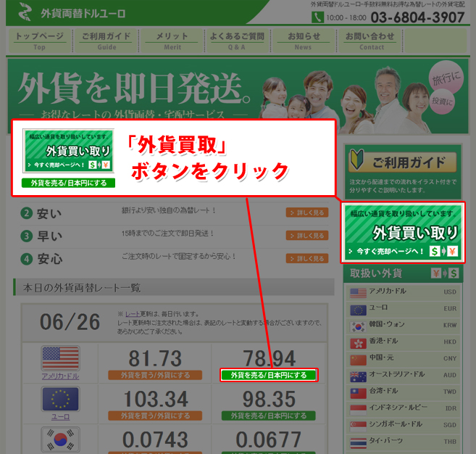Click 外貨を売る button under 78.94 rate
Viewport: 476px width, 454px height.
tap(269, 375)
